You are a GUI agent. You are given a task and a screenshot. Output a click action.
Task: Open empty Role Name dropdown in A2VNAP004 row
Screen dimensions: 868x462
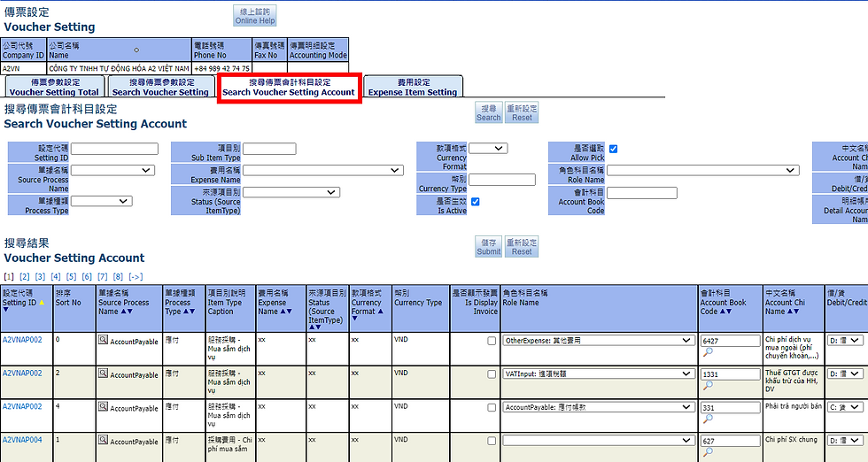click(599, 441)
